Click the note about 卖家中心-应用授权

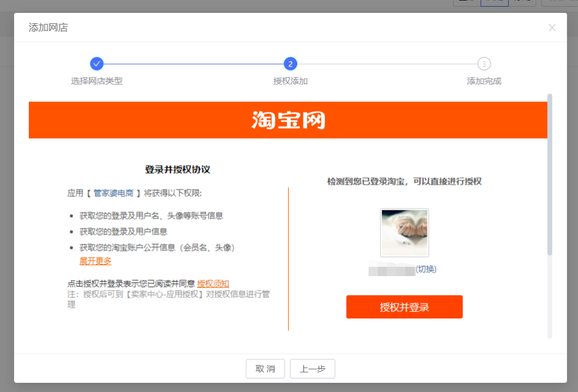(169, 299)
